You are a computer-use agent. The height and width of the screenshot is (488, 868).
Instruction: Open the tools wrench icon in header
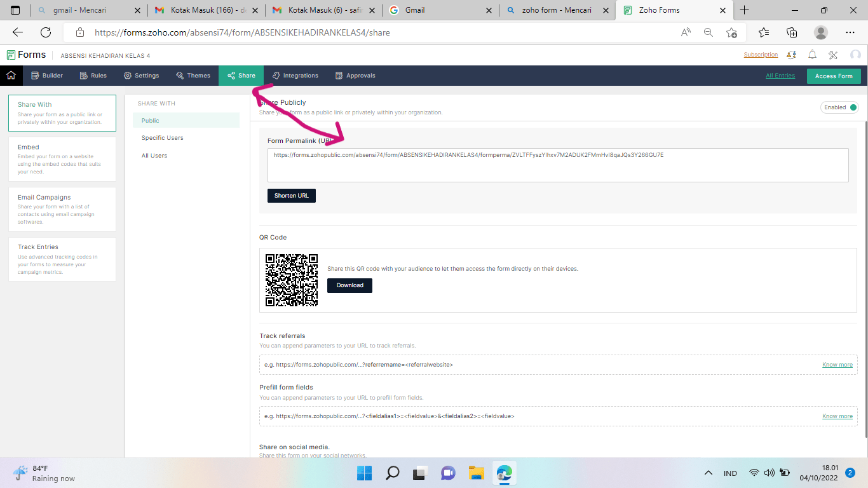pyautogui.click(x=834, y=55)
